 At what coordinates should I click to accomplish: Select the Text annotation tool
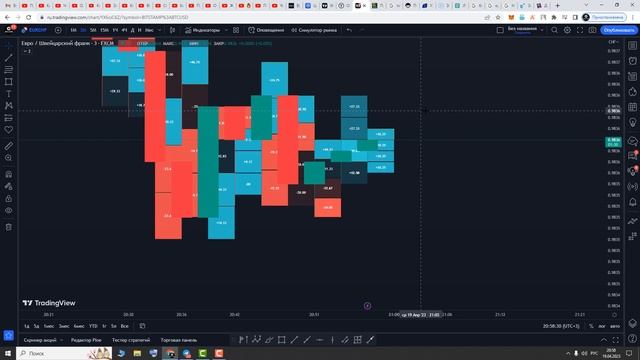9,94
